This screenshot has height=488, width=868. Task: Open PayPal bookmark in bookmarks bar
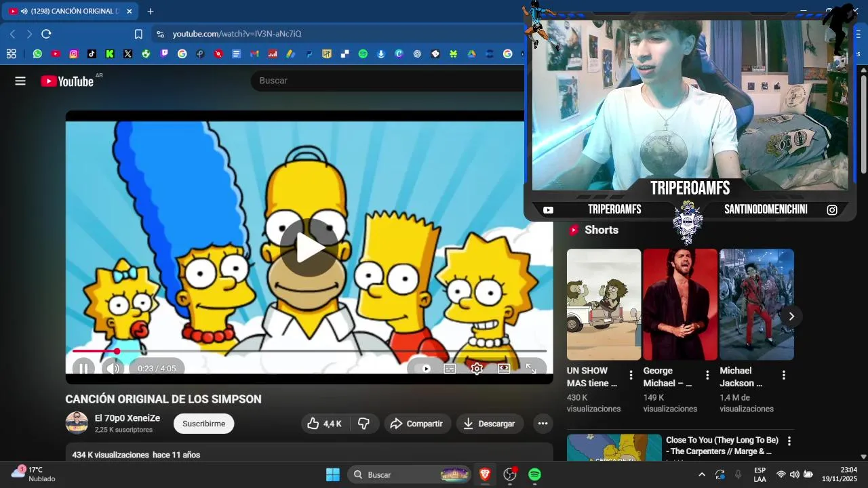tap(309, 54)
